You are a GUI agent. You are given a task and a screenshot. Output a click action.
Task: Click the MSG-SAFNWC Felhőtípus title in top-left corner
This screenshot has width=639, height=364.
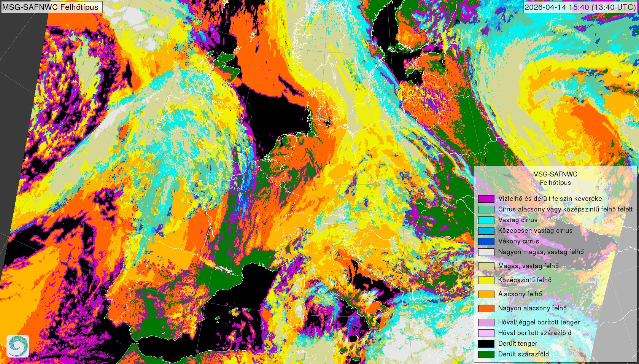pos(51,7)
